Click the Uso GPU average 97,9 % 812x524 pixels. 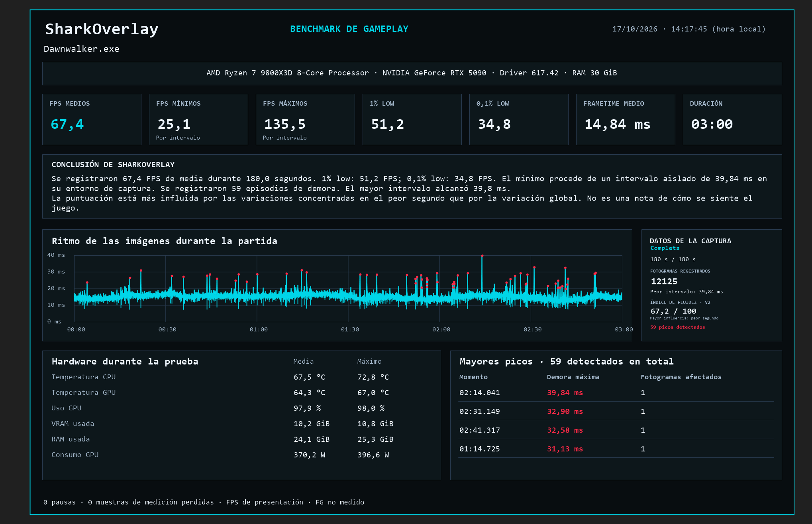(x=307, y=408)
